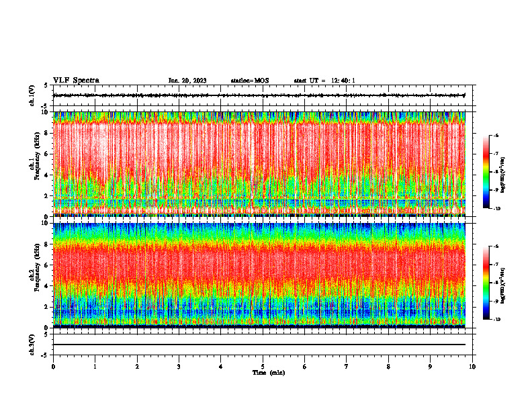Click time axis tick label "3"

[x=179, y=367]
